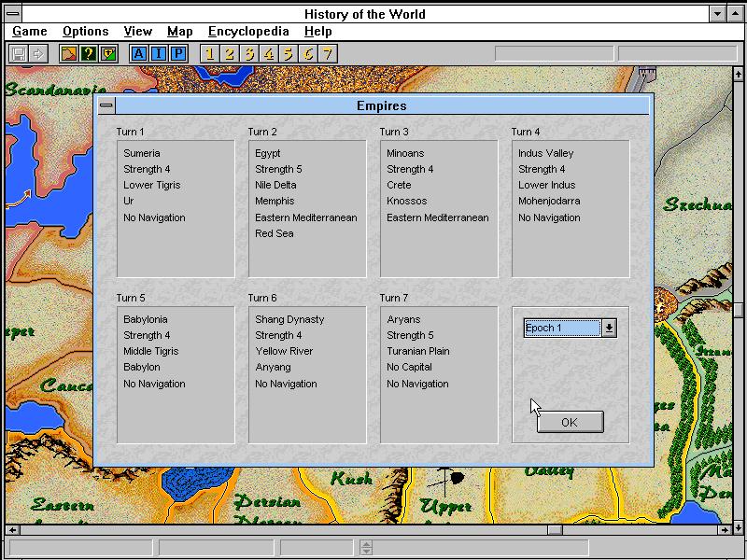The width and height of the screenshot is (747, 560).
Task: Click Strength 5 under Aryans
Action: (x=410, y=335)
